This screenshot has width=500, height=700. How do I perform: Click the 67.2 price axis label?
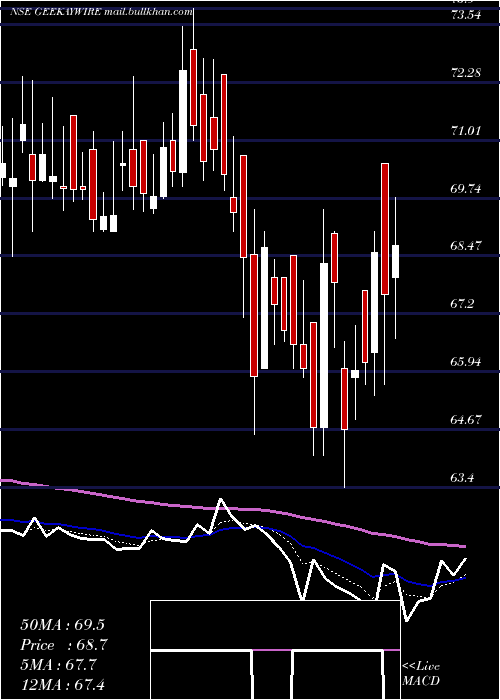[462, 304]
